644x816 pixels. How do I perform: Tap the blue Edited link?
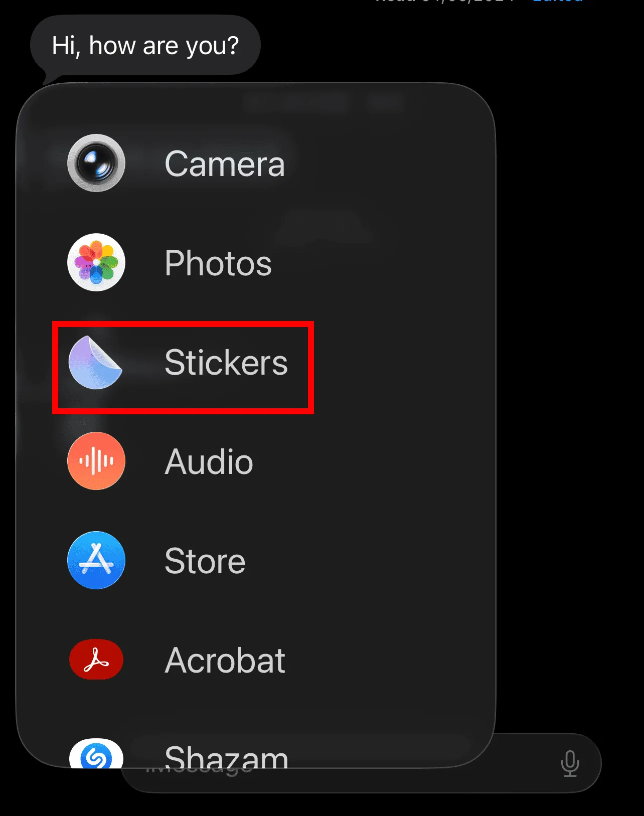[x=558, y=2]
